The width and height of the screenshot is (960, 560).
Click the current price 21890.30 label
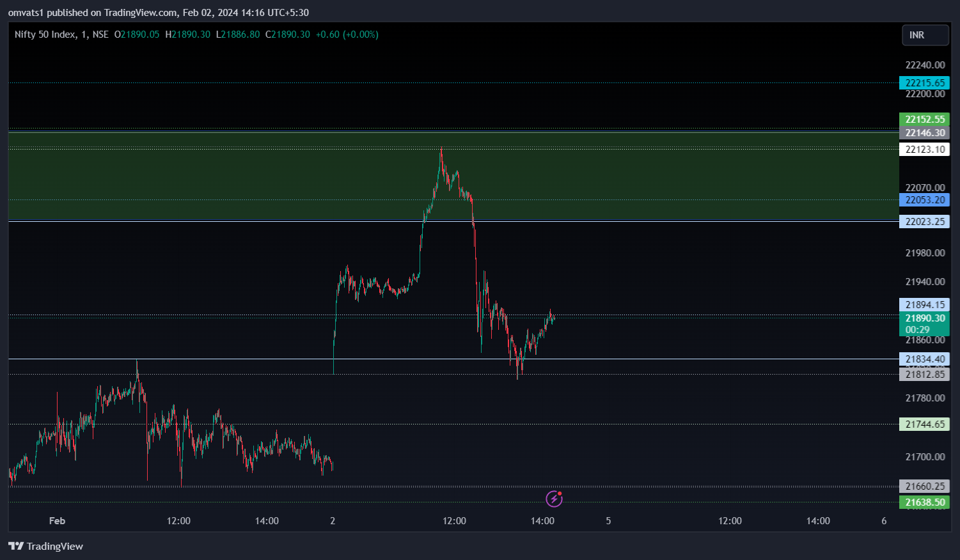pos(924,323)
